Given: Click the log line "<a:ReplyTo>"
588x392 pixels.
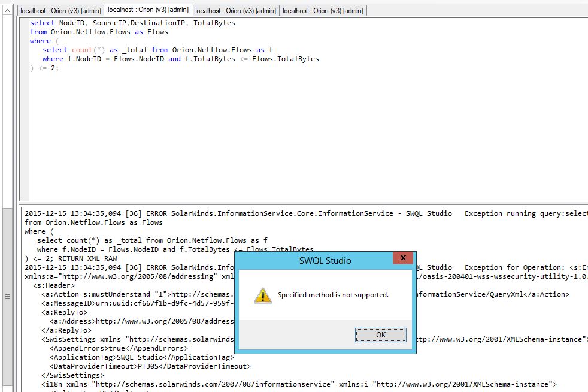Looking at the screenshot, I should [64, 312].
